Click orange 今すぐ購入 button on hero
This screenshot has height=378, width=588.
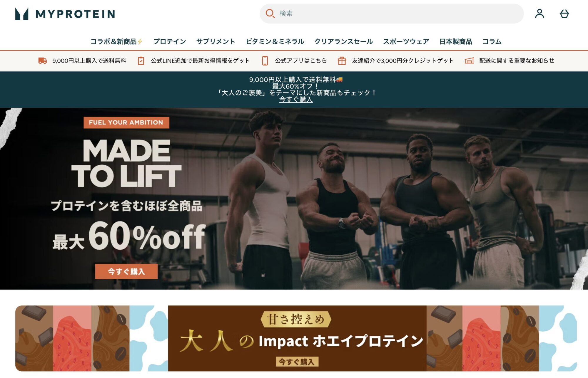tap(126, 272)
